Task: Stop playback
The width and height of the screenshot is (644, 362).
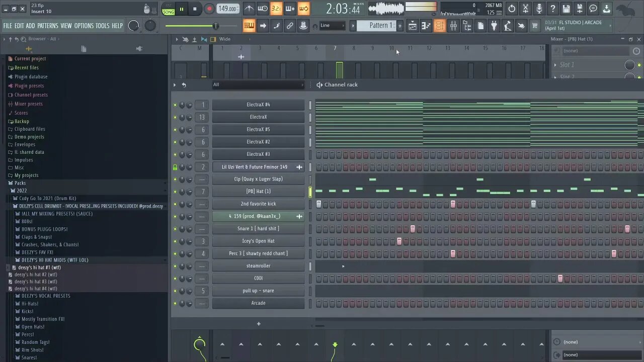Action: tap(195, 9)
